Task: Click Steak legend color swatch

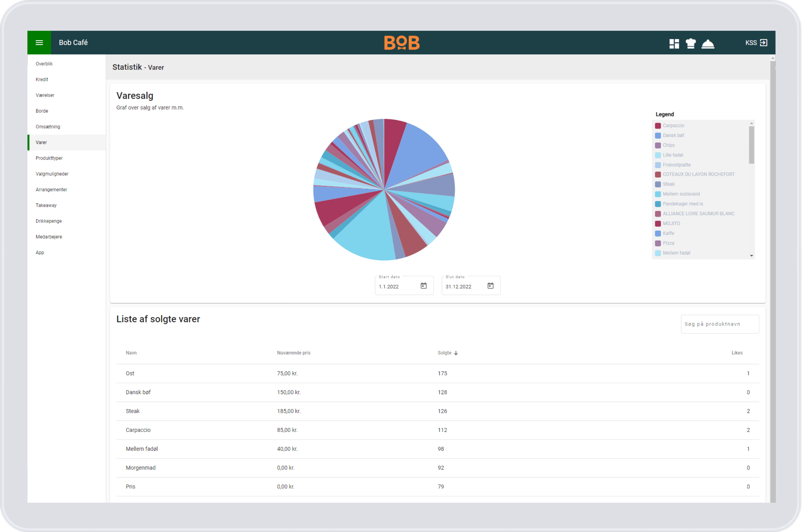Action: (658, 184)
